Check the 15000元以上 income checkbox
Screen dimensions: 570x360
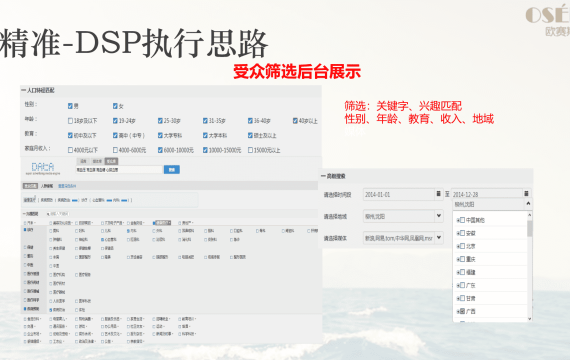(250, 150)
